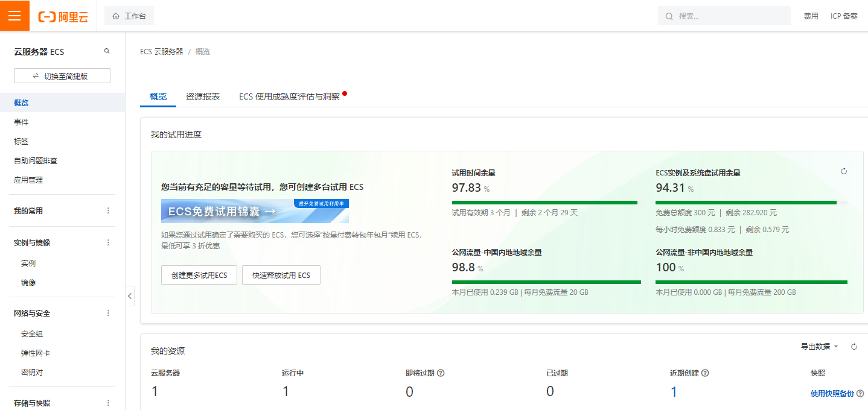
Task: Select the 概览 tab
Action: tap(158, 96)
